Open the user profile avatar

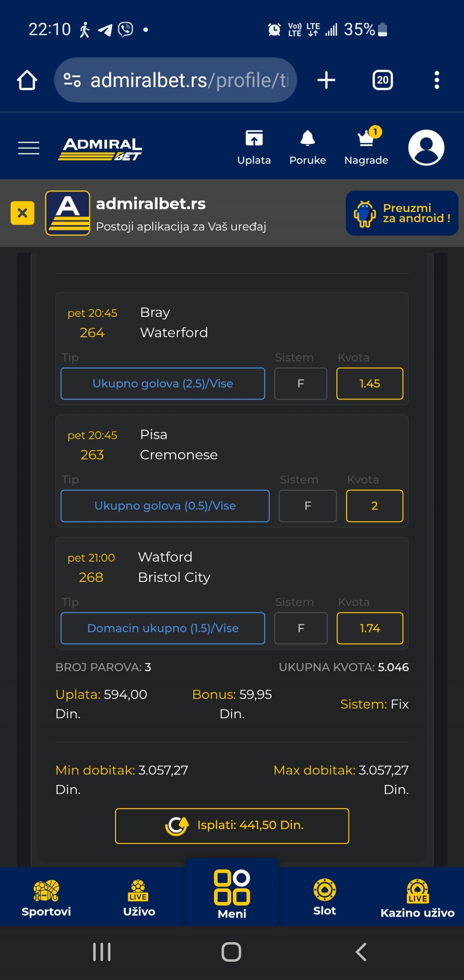tap(426, 148)
